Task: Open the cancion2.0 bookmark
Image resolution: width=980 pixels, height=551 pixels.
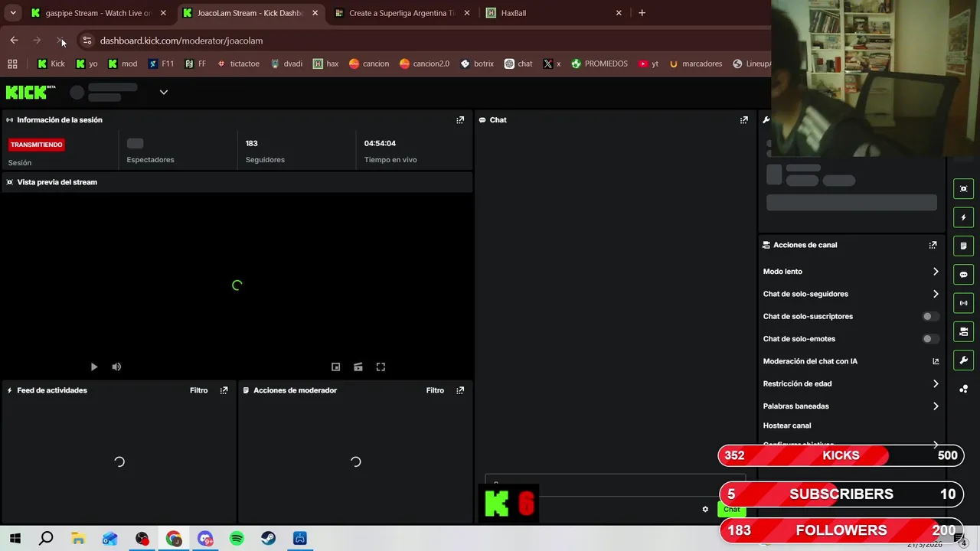Action: pos(424,64)
